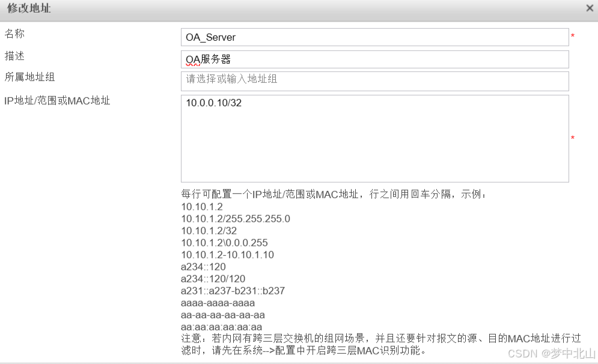
Task: Click the IP address textarea with 10.0.0.10/32
Action: tap(375, 139)
